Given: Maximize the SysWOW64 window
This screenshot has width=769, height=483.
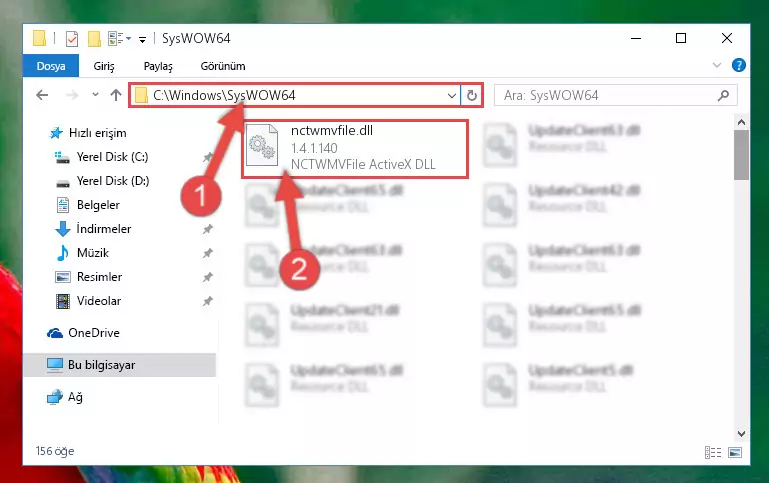Looking at the screenshot, I should 681,38.
